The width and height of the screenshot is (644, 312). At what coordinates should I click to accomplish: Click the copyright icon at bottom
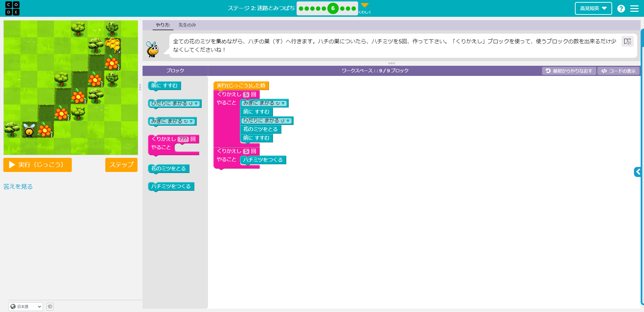pos(50,306)
